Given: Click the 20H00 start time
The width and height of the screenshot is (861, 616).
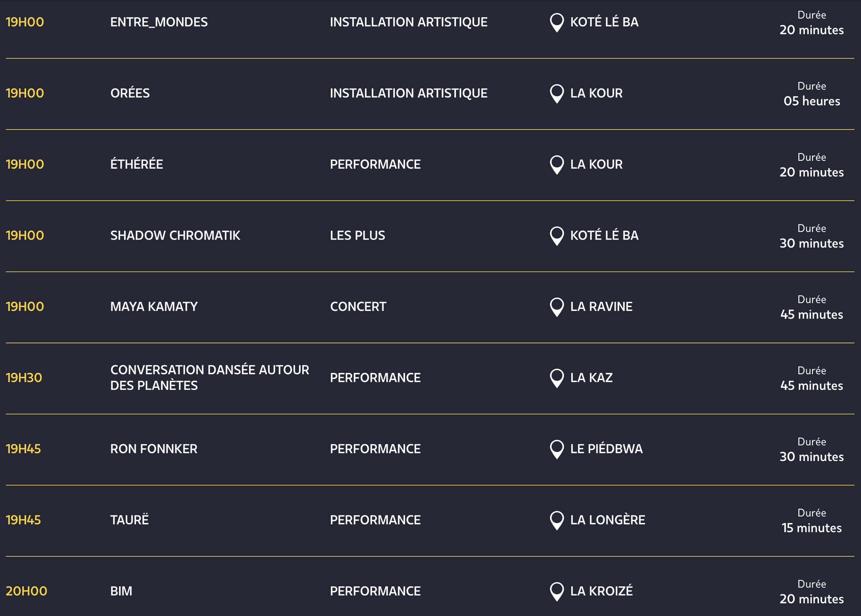Looking at the screenshot, I should coord(26,591).
